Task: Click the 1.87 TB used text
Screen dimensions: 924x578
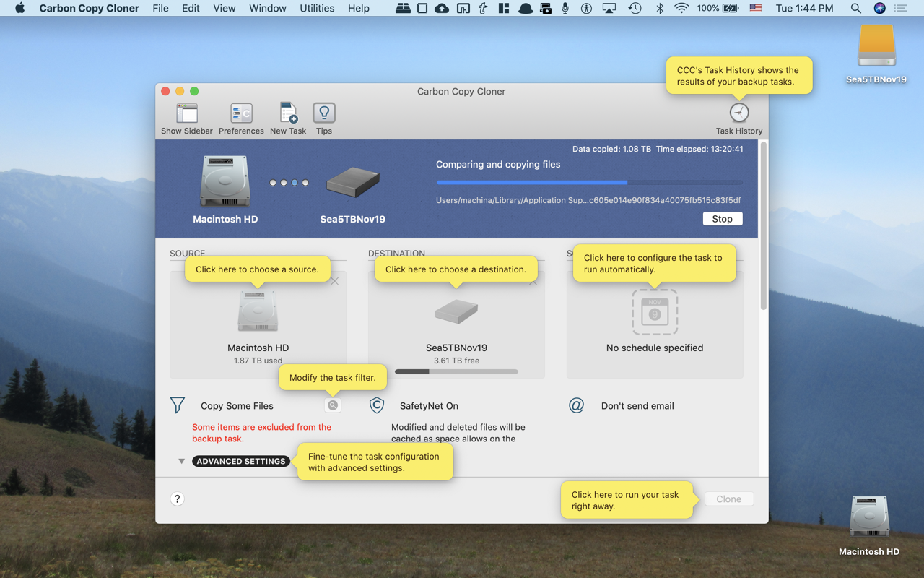Action: [258, 361]
